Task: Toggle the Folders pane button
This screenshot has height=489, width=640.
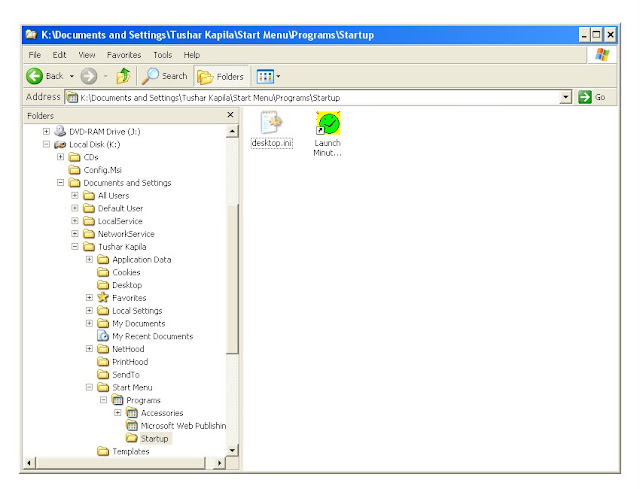Action: pyautogui.click(x=220, y=76)
